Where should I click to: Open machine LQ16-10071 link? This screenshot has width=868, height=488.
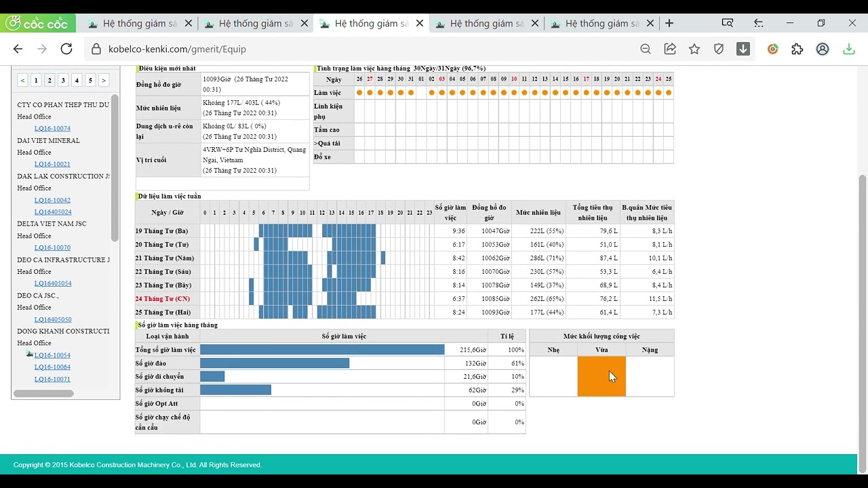(x=52, y=379)
